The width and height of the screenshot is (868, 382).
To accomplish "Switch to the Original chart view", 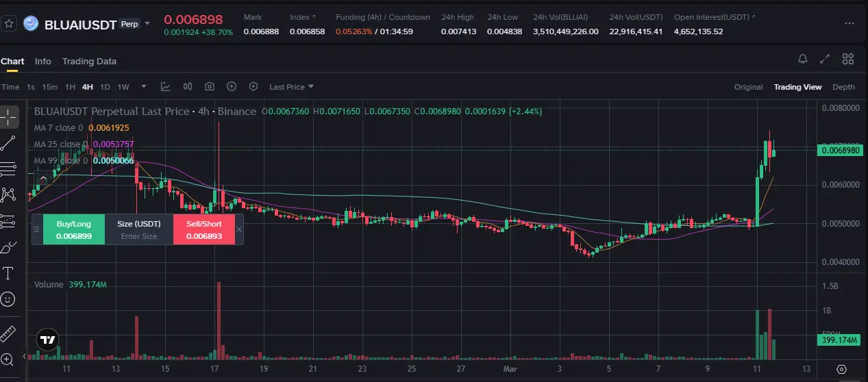I will [x=748, y=87].
